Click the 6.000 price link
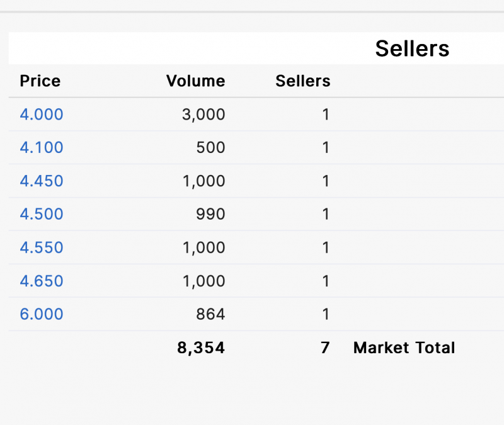This screenshot has height=425, width=504. click(42, 314)
